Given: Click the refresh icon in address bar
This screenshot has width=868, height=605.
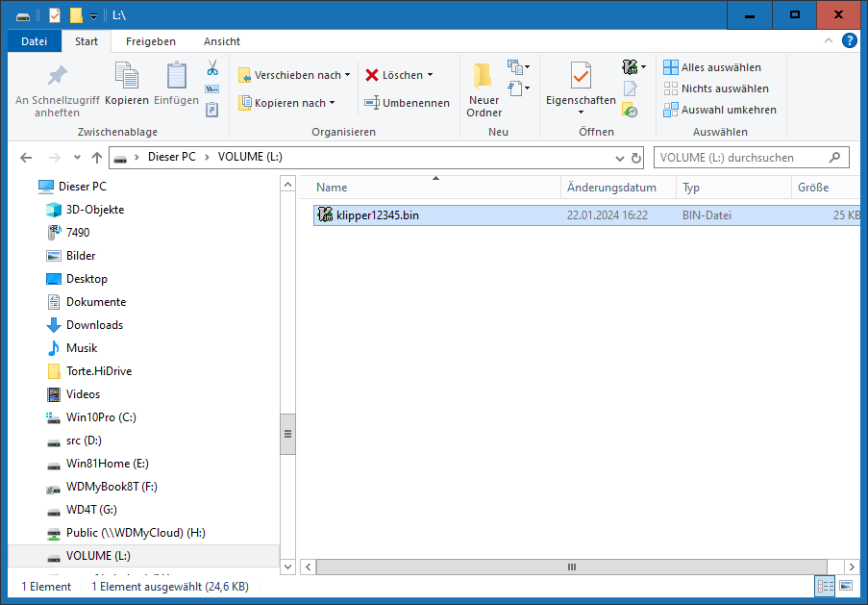Looking at the screenshot, I should (635, 158).
